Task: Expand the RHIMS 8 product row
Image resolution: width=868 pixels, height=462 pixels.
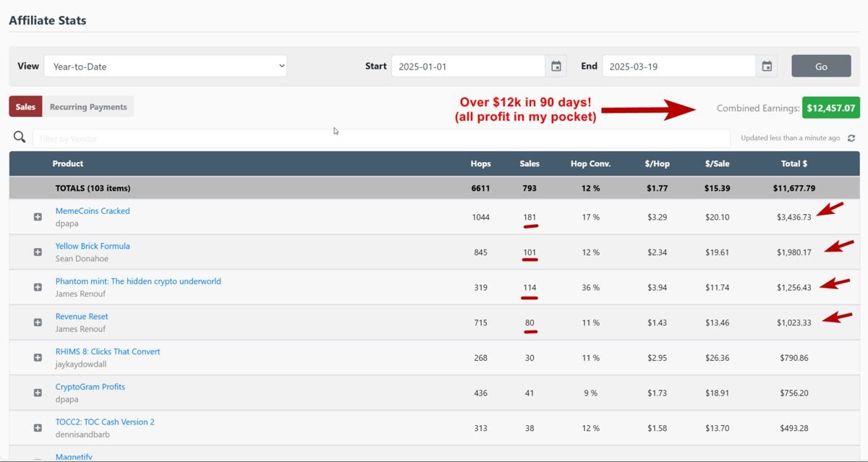Action: pyautogui.click(x=38, y=357)
